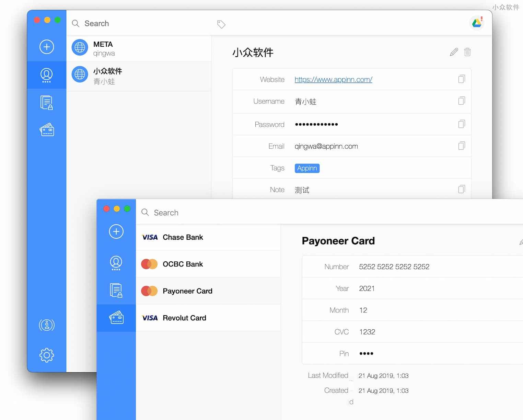Click Month value 12

363,310
